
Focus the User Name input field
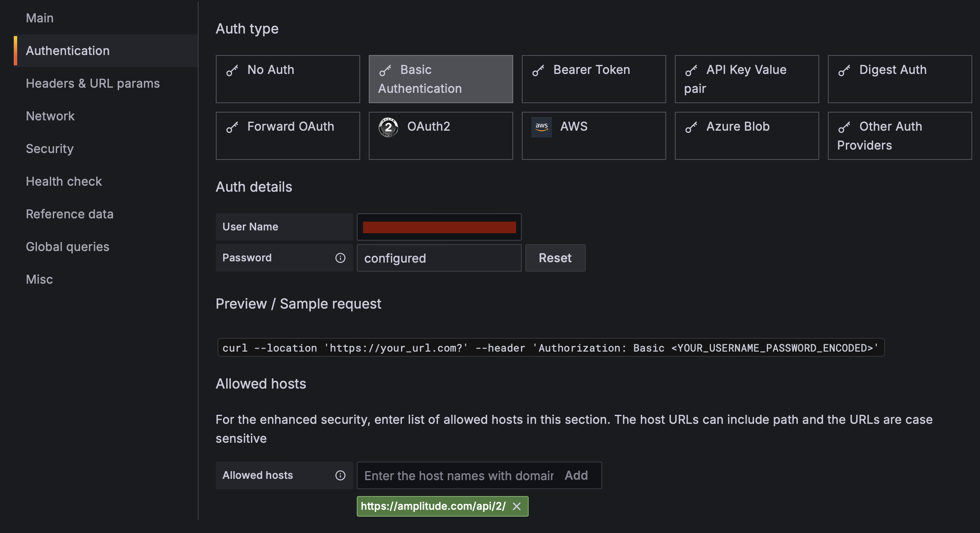point(439,227)
